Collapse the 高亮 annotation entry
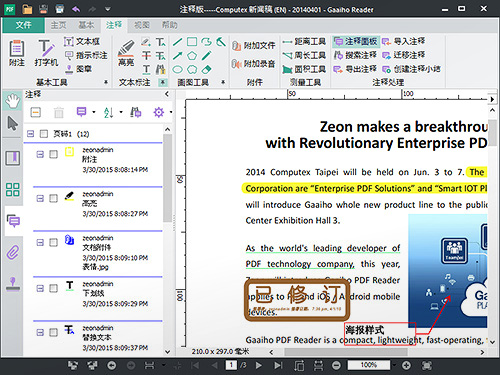 coord(40,198)
